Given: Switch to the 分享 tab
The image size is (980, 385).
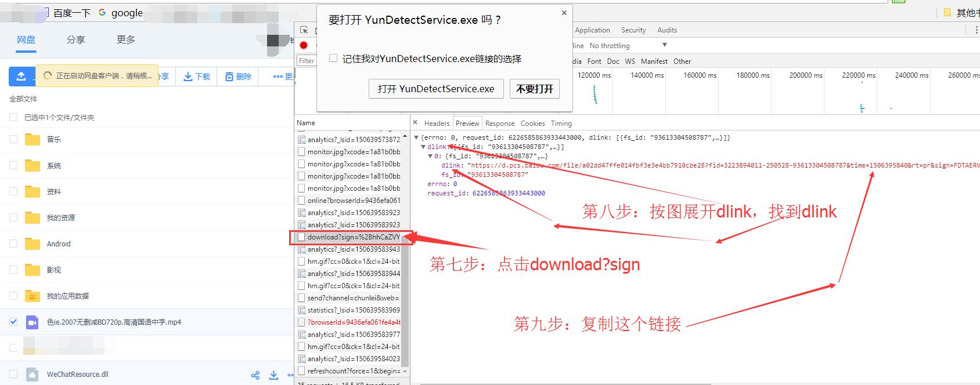Looking at the screenshot, I should [76, 39].
